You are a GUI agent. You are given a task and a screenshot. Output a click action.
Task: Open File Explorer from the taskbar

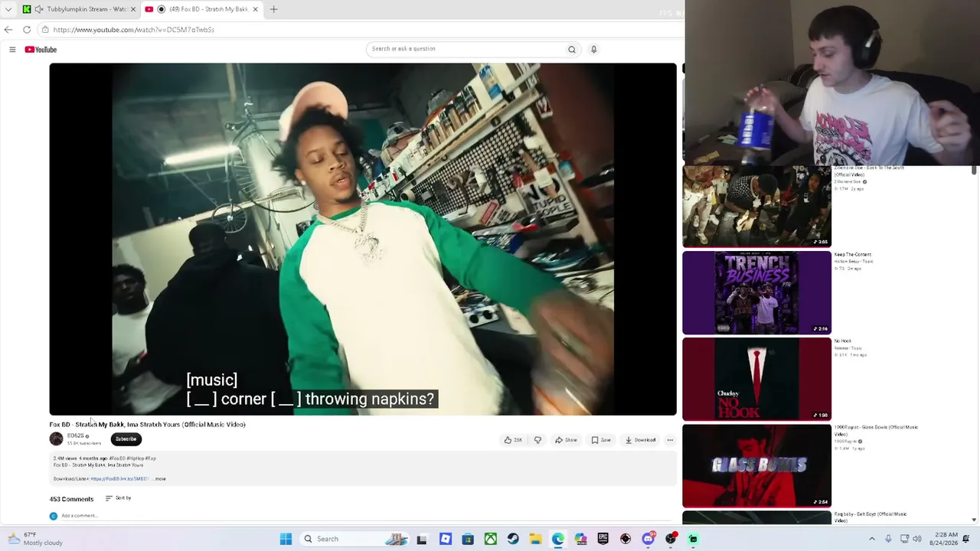(535, 539)
